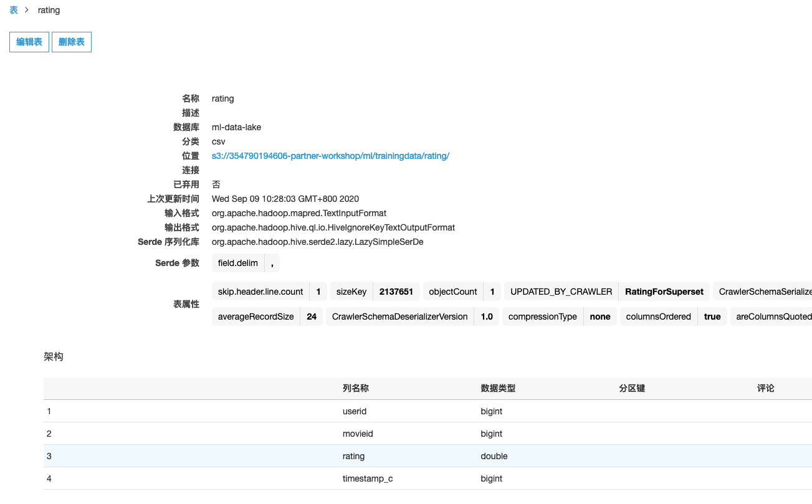This screenshot has width=812, height=504.
Task: Select the field.delim Serde parameter tag
Action: 246,263
